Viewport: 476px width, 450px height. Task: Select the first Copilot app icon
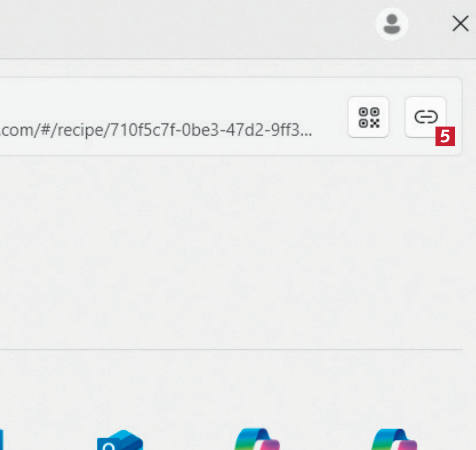click(257, 439)
